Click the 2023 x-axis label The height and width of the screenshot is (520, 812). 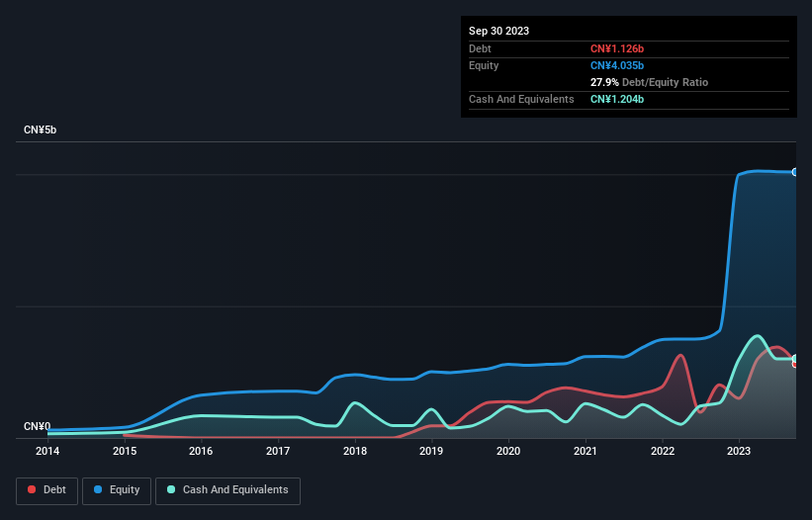coord(739,451)
